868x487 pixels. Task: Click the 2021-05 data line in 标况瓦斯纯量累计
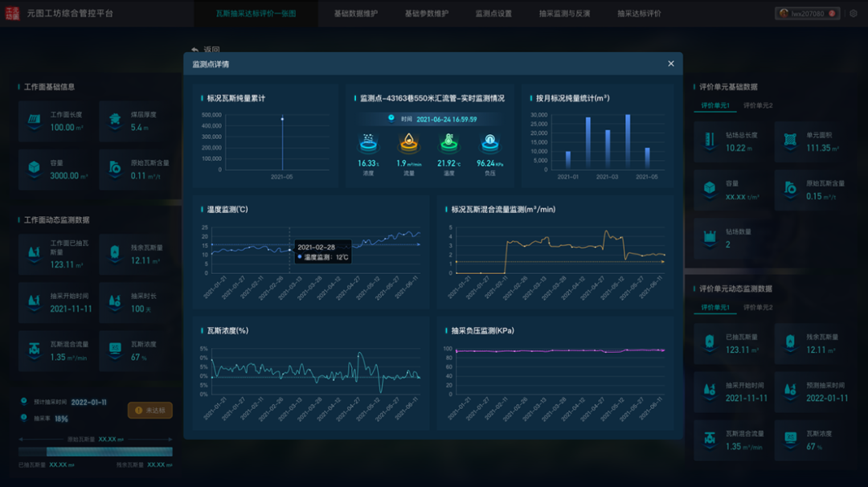pos(282,144)
